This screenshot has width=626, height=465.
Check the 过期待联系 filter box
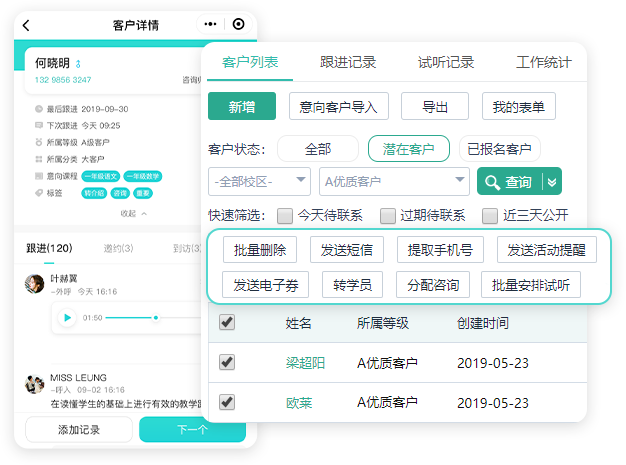[386, 215]
